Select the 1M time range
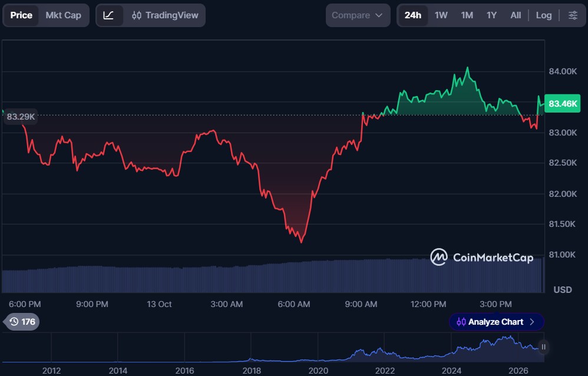588x376 pixels. tap(467, 15)
